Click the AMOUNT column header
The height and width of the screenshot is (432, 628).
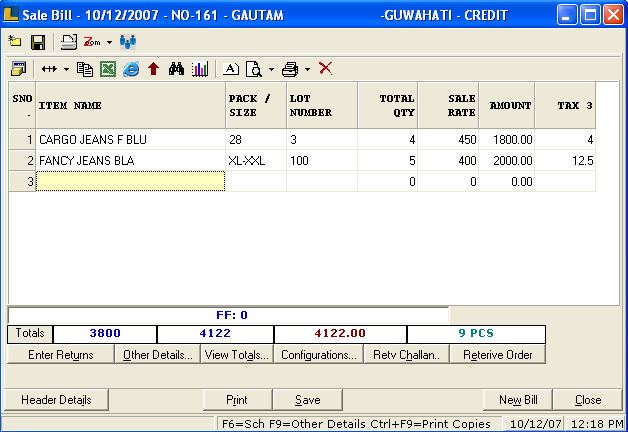click(x=507, y=106)
